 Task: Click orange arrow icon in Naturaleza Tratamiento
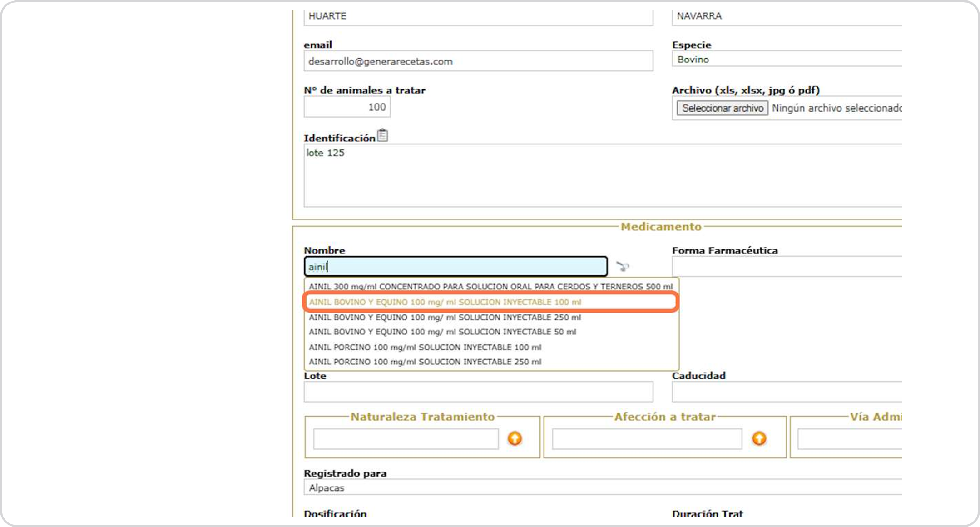click(x=515, y=438)
